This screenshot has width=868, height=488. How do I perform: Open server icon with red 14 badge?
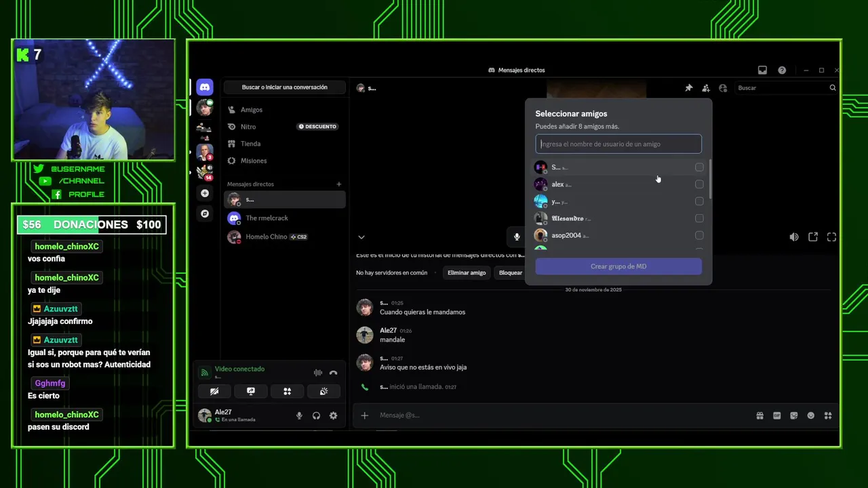tap(205, 172)
